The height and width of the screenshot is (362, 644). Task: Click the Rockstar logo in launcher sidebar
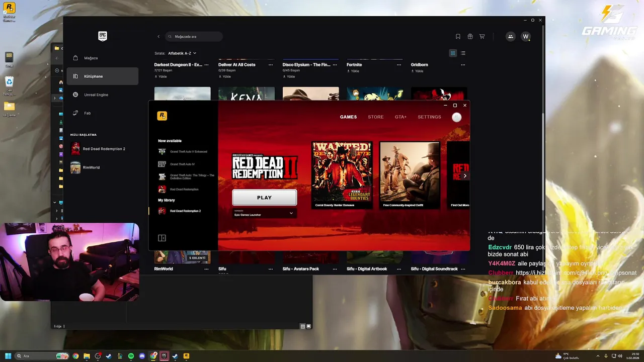pyautogui.click(x=162, y=116)
